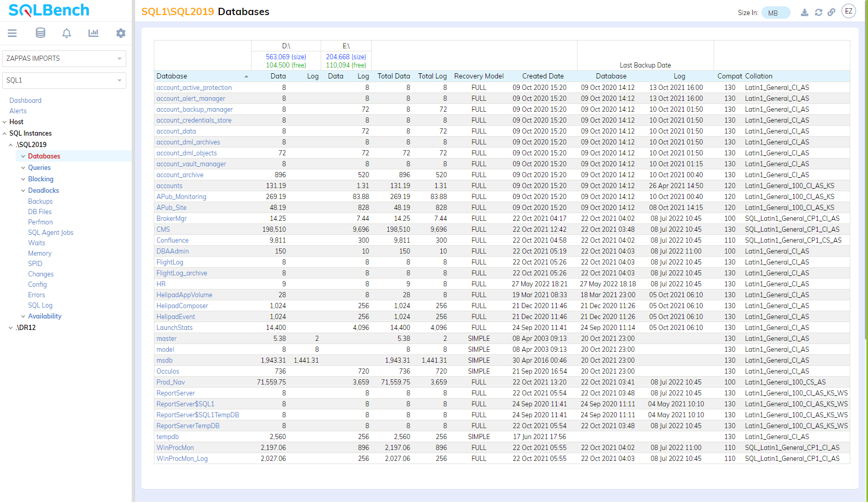Click the download export icon
The image size is (868, 503).
(805, 12)
